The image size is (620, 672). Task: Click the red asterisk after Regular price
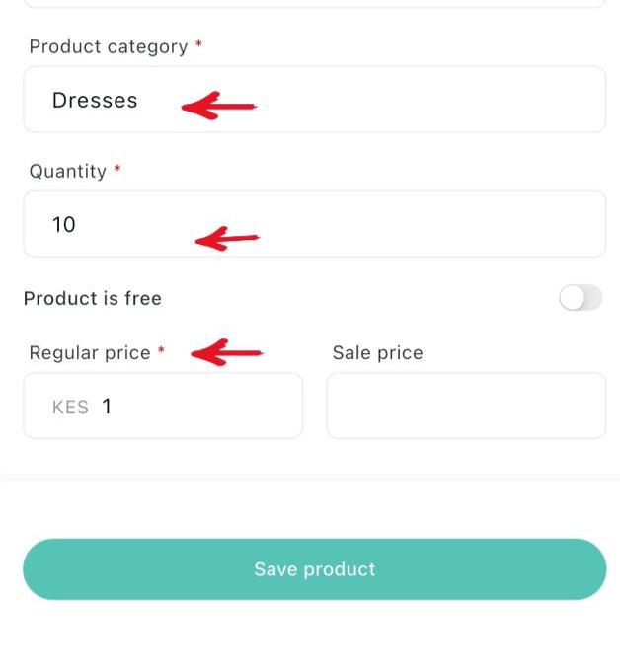click(x=161, y=351)
